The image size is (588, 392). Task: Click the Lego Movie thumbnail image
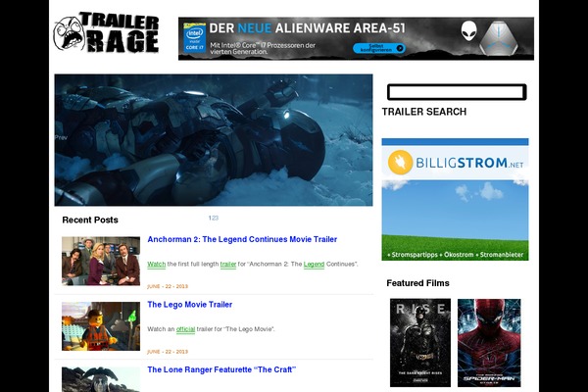[x=101, y=326]
